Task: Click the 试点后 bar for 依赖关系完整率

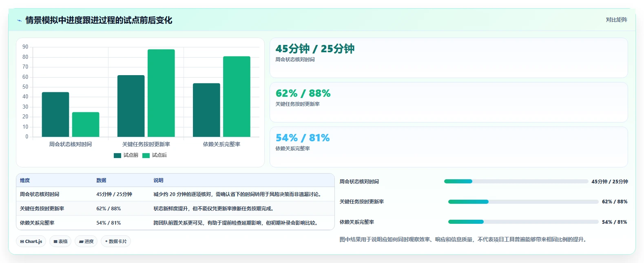Action: point(237,96)
